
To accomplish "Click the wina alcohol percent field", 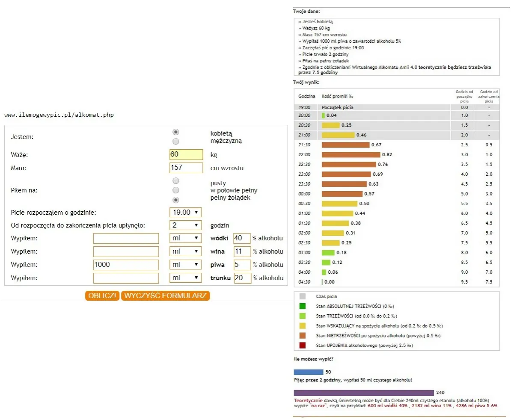I will coord(242,251).
